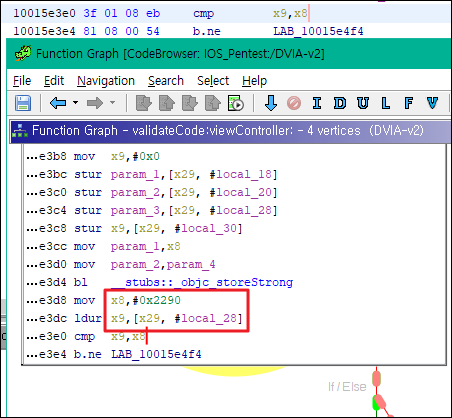This screenshot has height=418, width=452.
Task: Click the If / Else edge label
Action: (347, 387)
